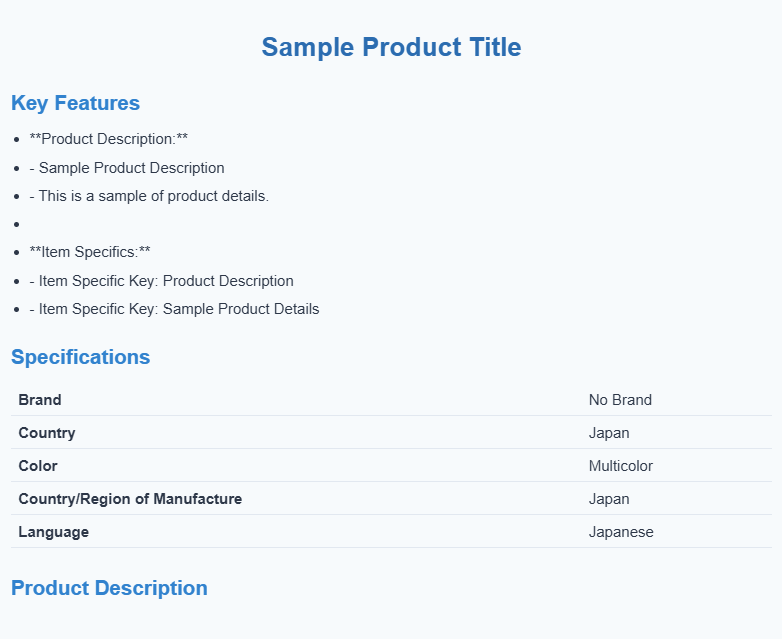This screenshot has height=639, width=782.
Task: Select the No Brand value cell
Action: click(620, 400)
